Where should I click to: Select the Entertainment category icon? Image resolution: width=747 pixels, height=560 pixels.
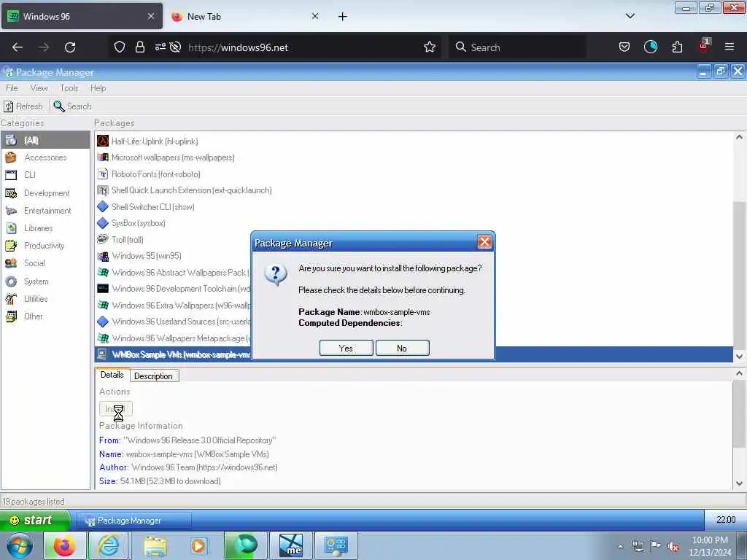coord(11,211)
